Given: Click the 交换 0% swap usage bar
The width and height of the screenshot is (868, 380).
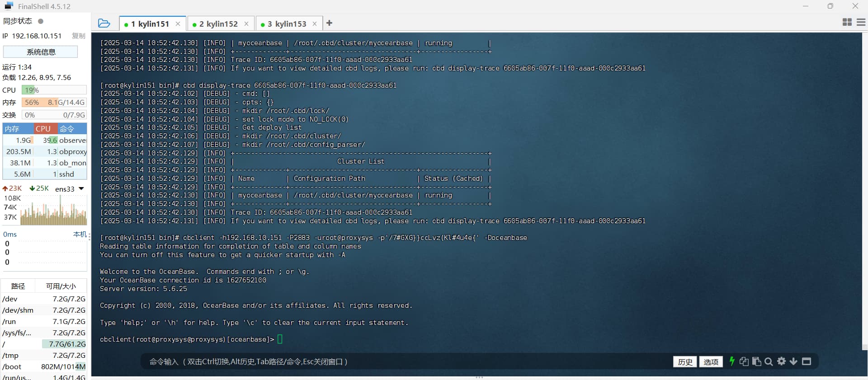Looking at the screenshot, I should pyautogui.click(x=54, y=115).
